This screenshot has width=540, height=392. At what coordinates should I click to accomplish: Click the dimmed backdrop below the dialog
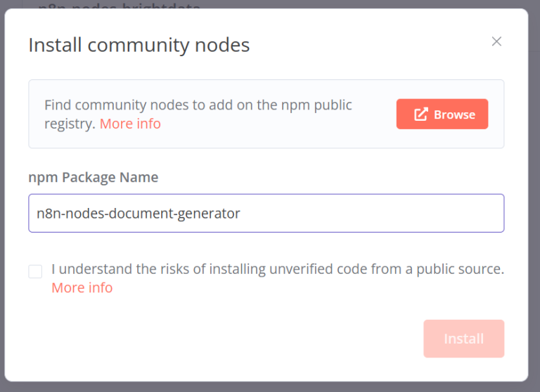coord(270,386)
